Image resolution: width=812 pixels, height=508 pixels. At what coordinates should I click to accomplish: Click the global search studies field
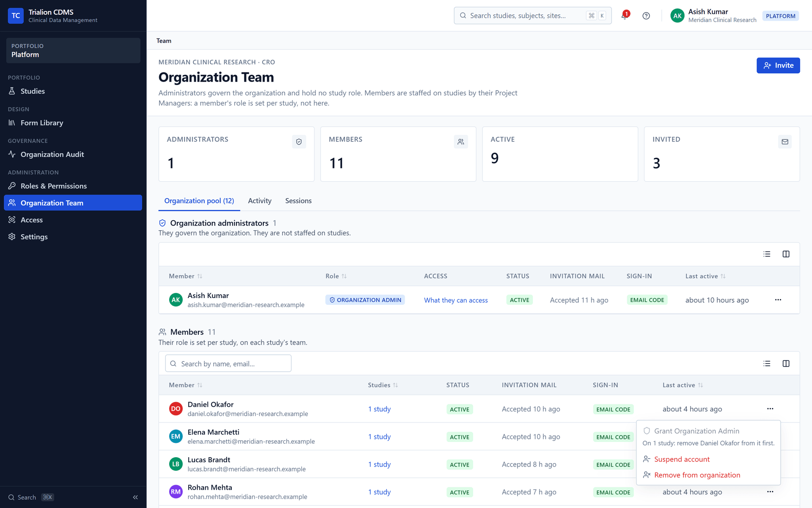[532, 16]
